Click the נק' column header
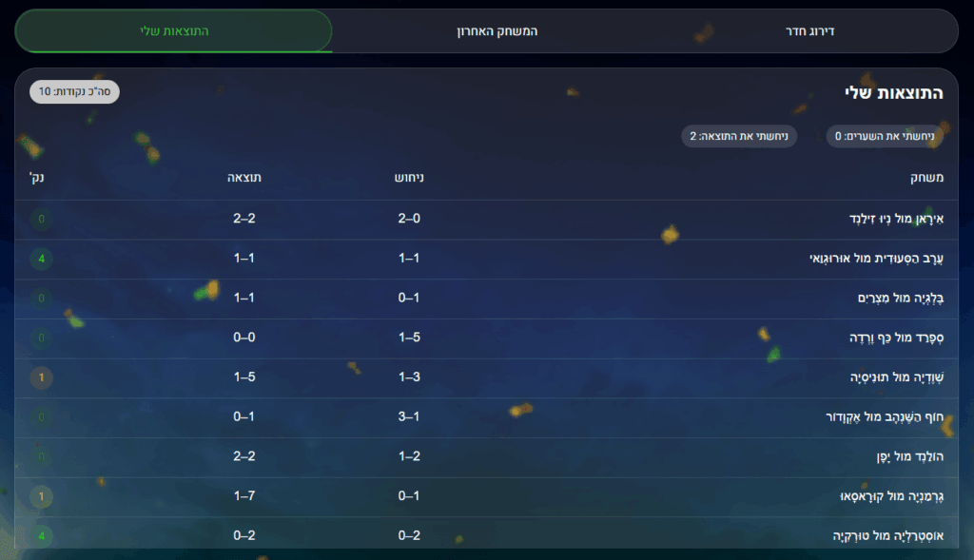 tap(37, 178)
